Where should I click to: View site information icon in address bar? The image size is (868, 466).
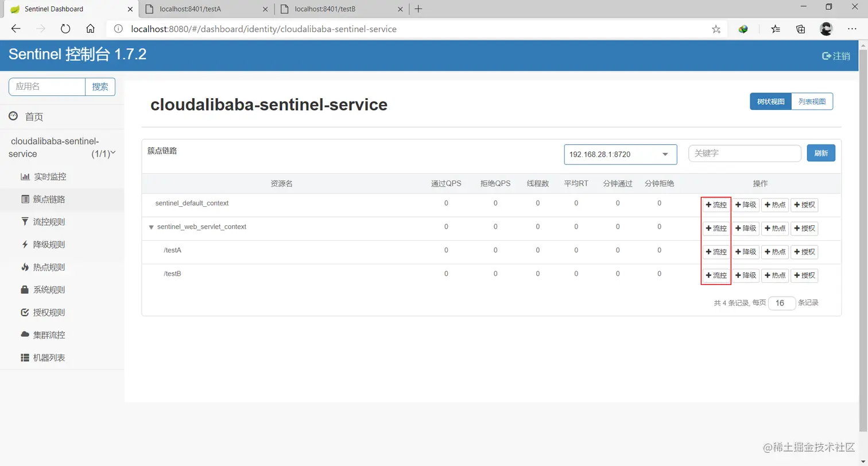click(118, 29)
